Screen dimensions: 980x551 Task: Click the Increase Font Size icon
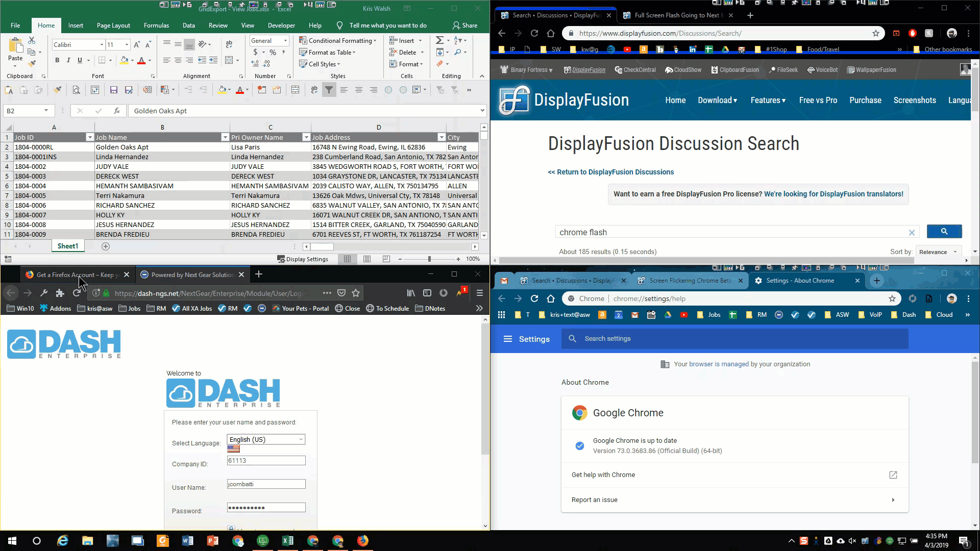[137, 45]
